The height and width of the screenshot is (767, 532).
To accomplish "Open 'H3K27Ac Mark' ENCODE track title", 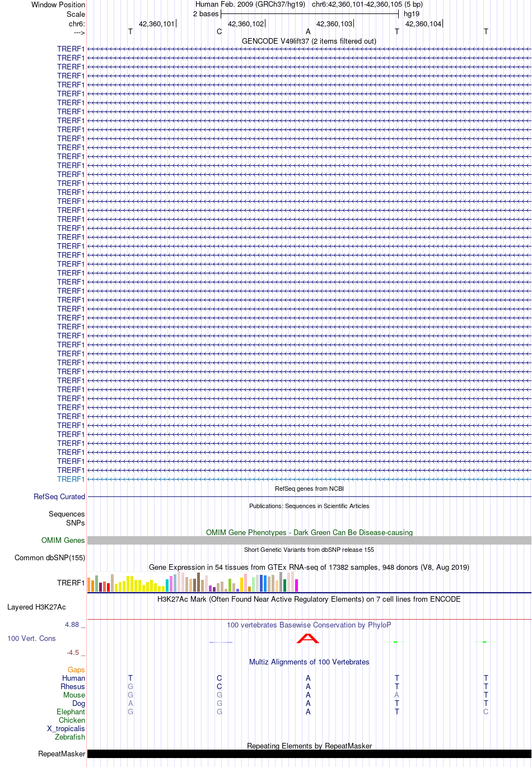I will [309, 599].
